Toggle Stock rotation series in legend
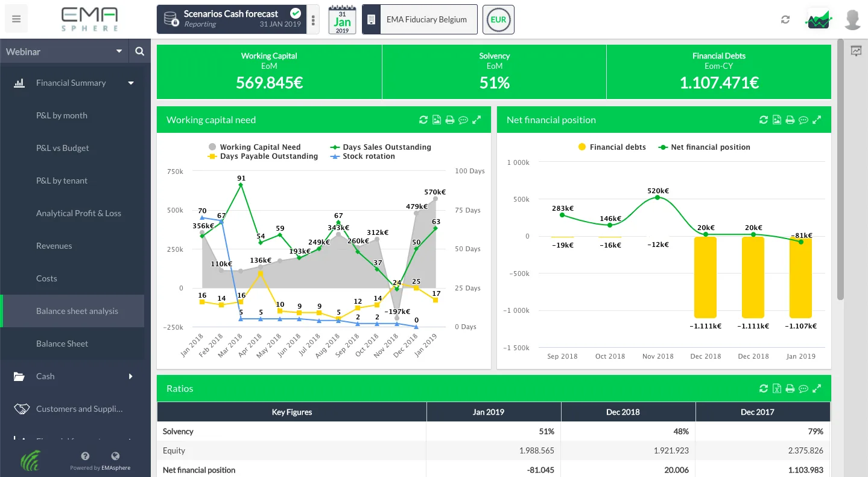The width and height of the screenshot is (868, 477). pyautogui.click(x=363, y=156)
